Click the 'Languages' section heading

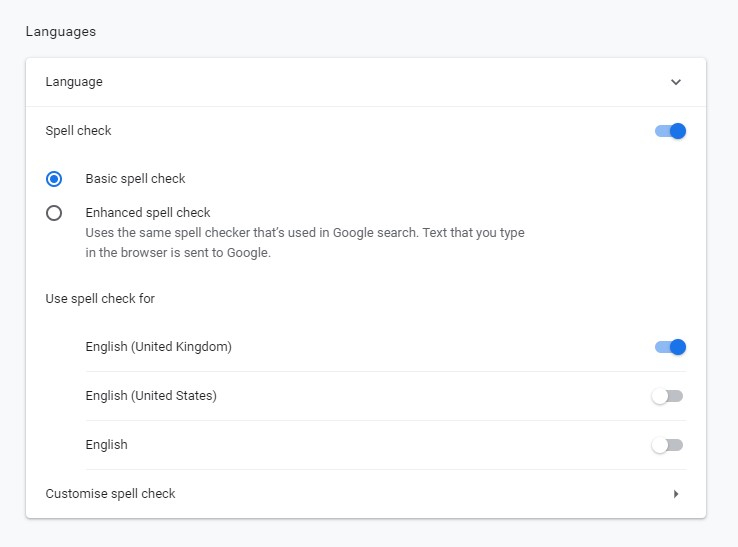[61, 32]
